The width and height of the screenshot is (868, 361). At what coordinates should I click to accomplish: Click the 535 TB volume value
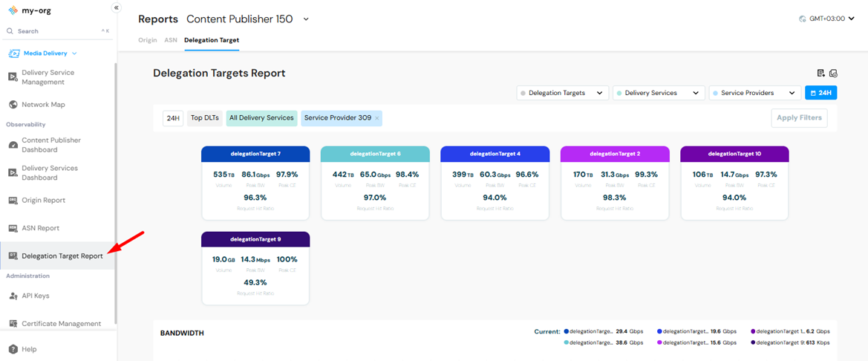223,175
